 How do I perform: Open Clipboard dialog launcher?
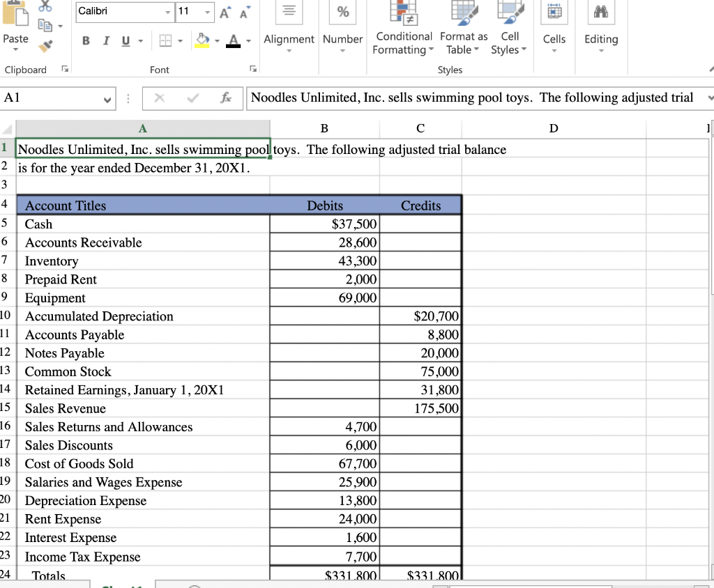(65, 69)
